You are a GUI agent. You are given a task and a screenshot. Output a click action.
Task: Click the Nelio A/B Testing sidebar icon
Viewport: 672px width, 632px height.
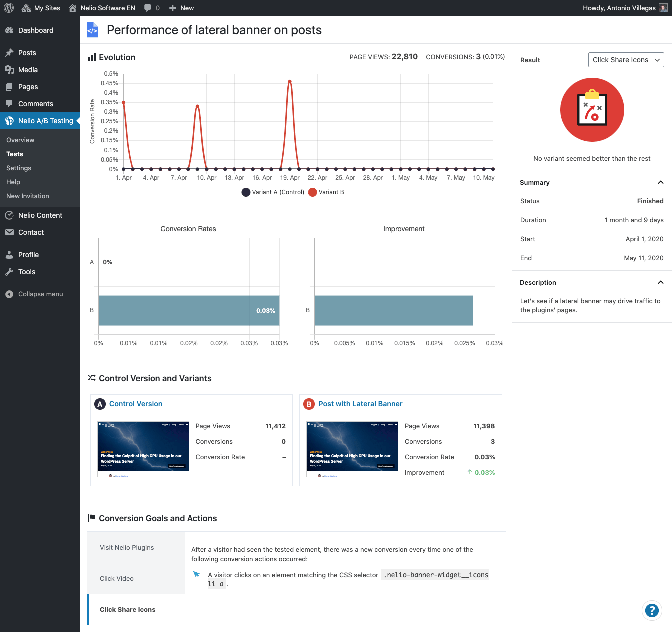[9, 121]
